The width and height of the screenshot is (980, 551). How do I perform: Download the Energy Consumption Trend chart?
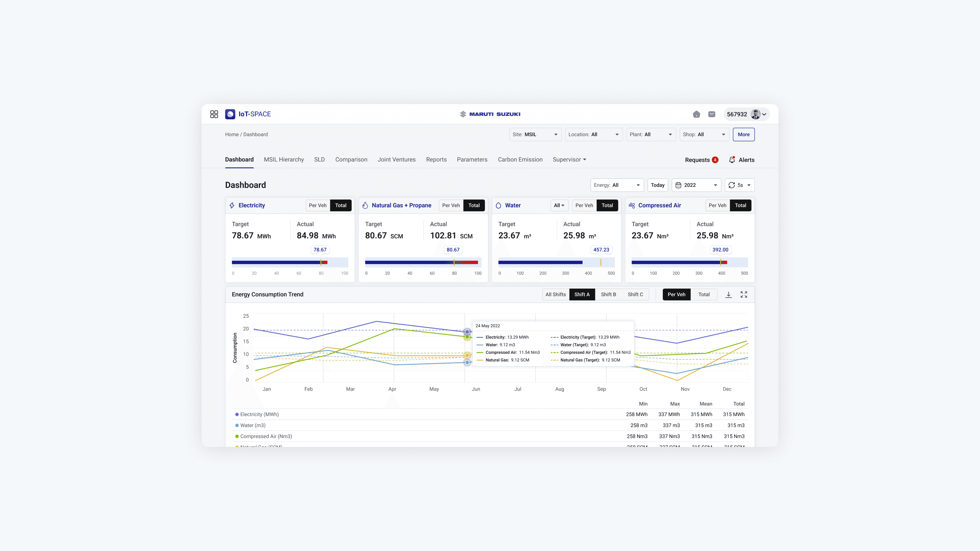pyautogui.click(x=728, y=294)
